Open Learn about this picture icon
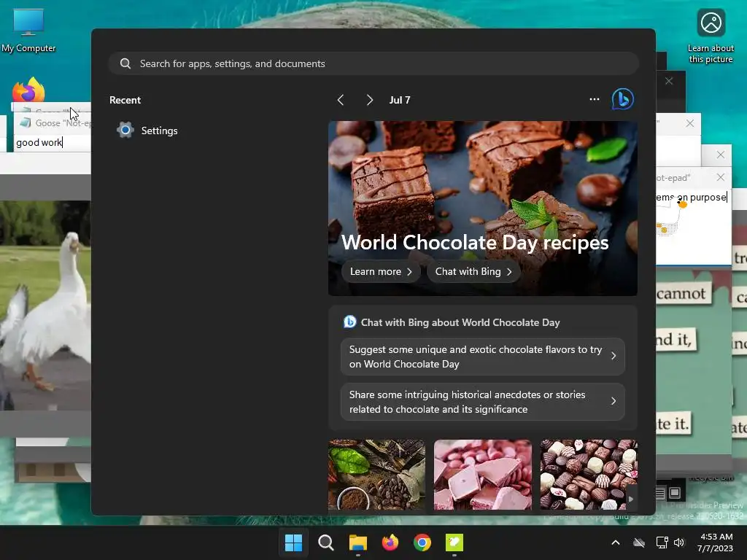The image size is (747, 560). click(x=711, y=36)
